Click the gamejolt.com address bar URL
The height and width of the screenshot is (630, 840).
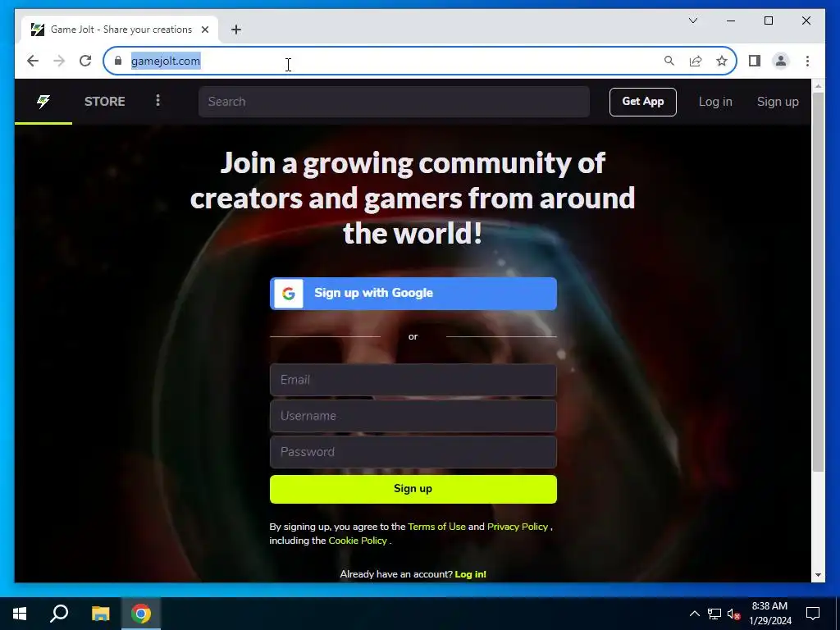point(166,61)
